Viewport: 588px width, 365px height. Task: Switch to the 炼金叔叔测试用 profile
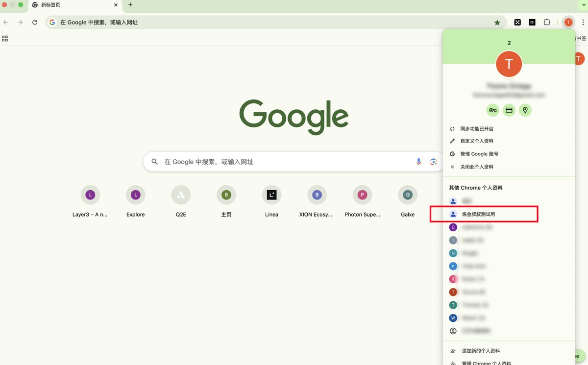(x=509, y=214)
